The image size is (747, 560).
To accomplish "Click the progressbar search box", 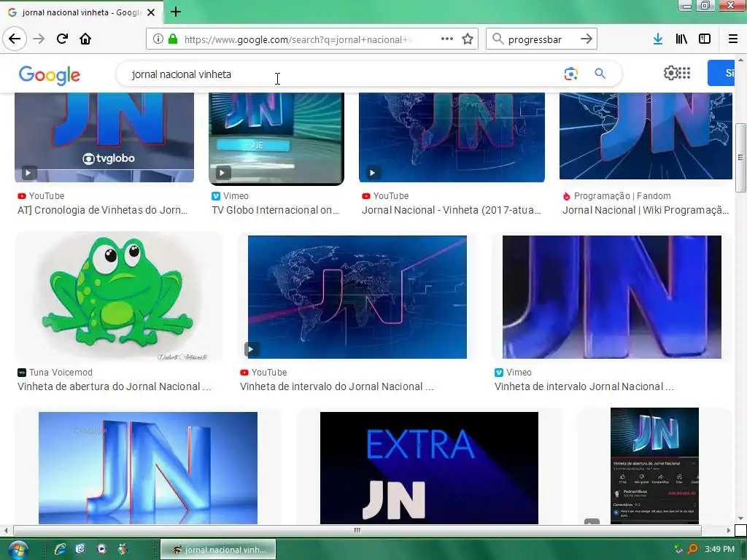I will point(541,39).
